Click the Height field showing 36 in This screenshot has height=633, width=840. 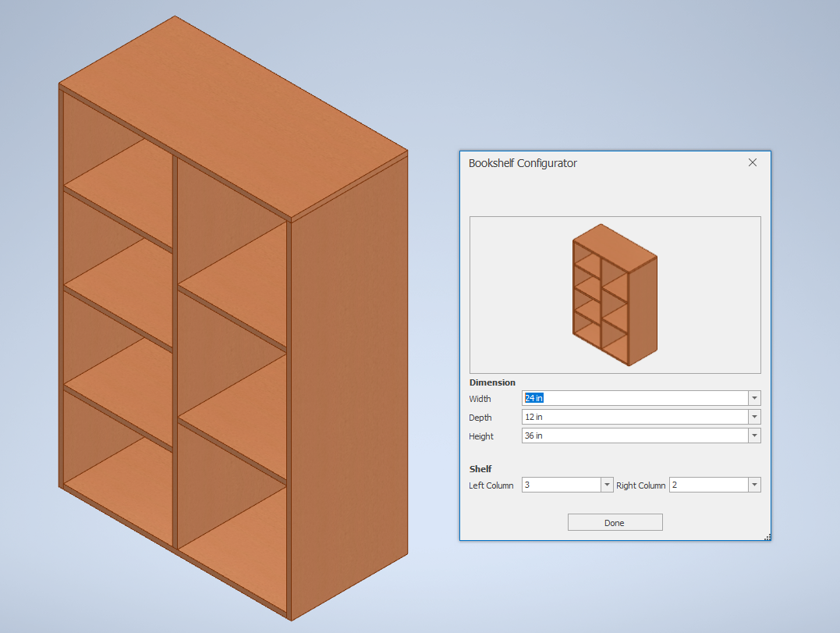click(x=635, y=436)
